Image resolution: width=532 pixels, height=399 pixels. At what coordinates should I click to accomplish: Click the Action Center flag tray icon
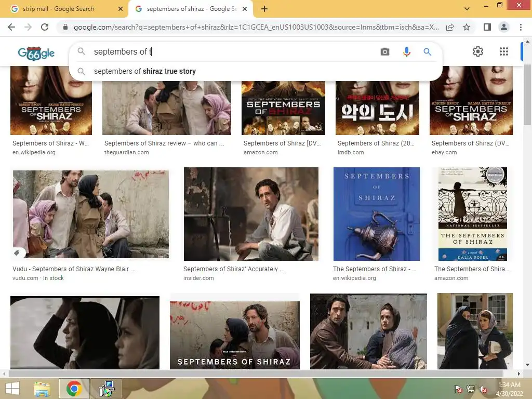[458, 389]
